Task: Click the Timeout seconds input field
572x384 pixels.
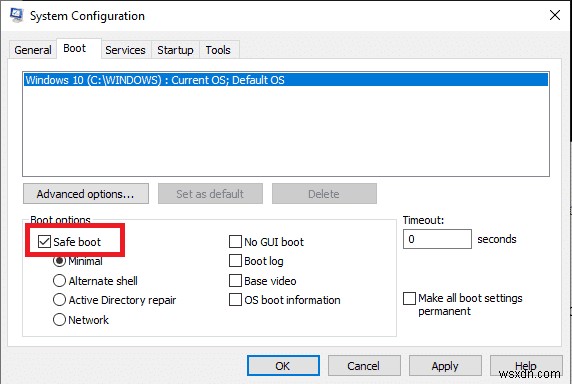Action: coord(437,239)
